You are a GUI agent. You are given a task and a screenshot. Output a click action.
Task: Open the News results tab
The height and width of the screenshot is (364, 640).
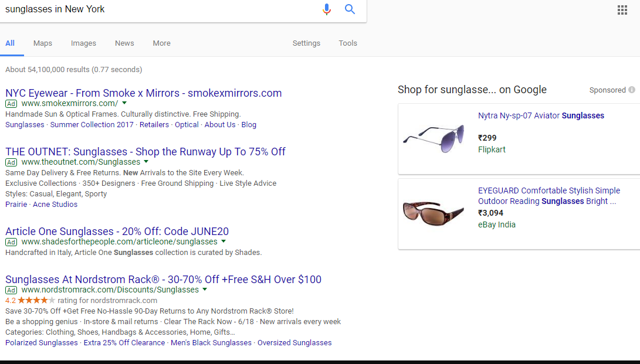point(124,43)
